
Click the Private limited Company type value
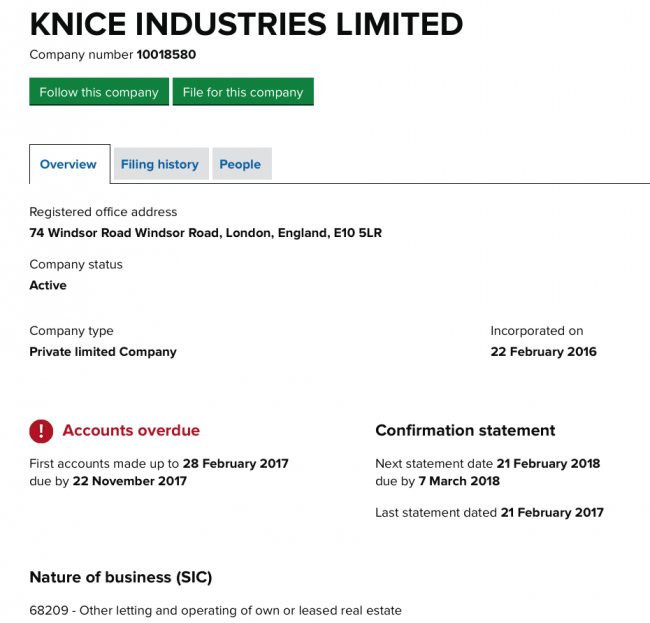click(x=103, y=351)
